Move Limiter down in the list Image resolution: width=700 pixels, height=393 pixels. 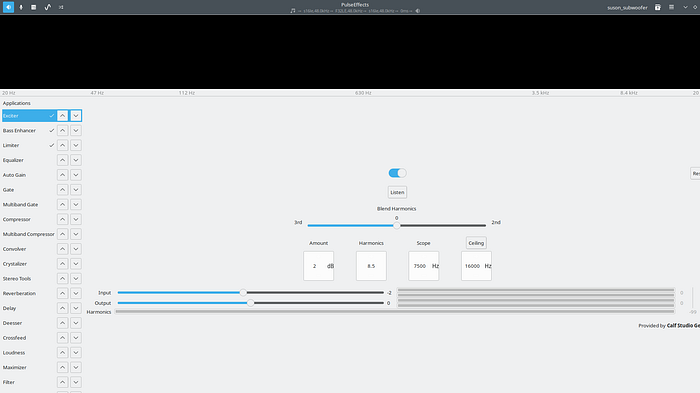tap(76, 145)
